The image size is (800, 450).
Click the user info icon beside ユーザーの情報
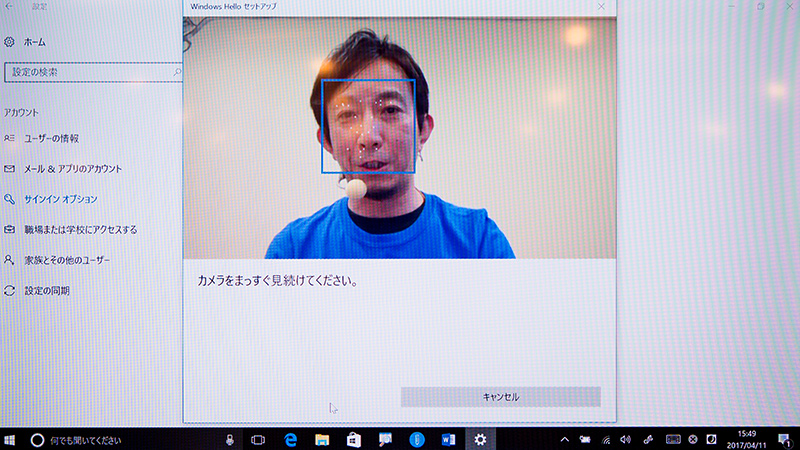(x=9, y=138)
